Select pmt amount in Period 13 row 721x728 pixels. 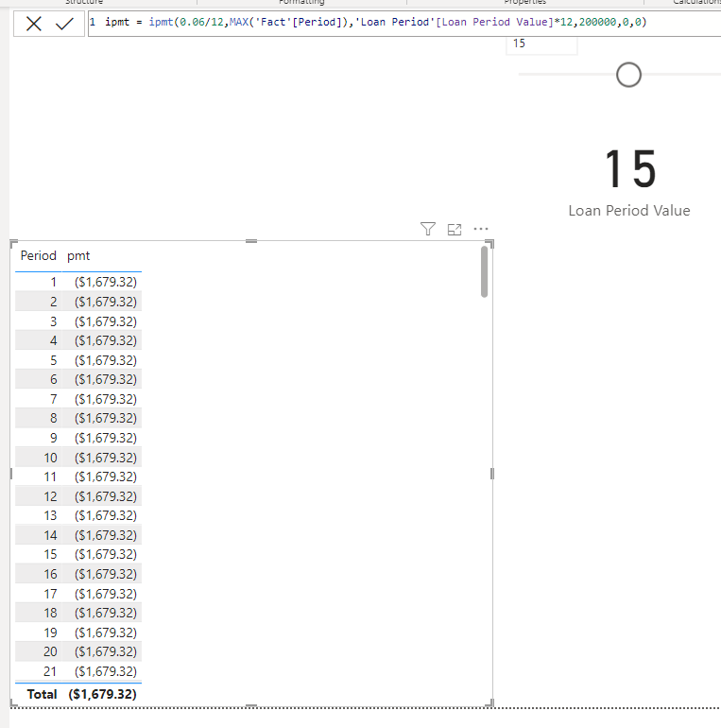click(106, 516)
